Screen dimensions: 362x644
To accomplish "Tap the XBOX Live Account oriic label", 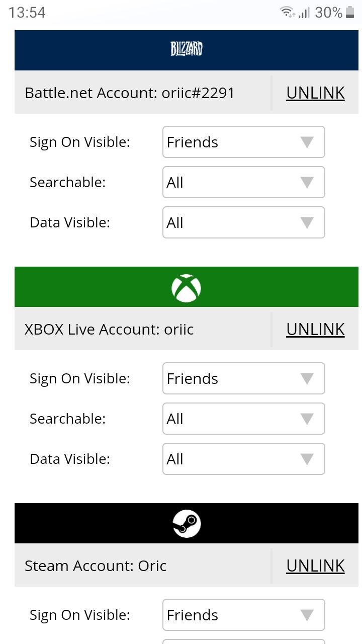I will click(x=109, y=330).
